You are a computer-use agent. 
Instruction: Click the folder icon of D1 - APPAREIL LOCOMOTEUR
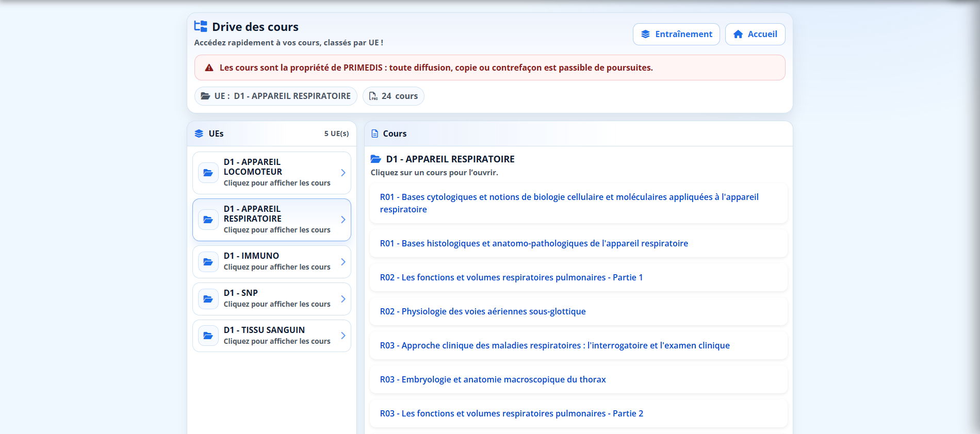(208, 173)
